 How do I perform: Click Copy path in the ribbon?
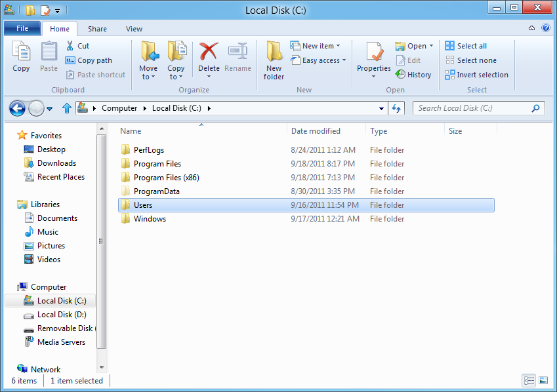[x=89, y=60]
